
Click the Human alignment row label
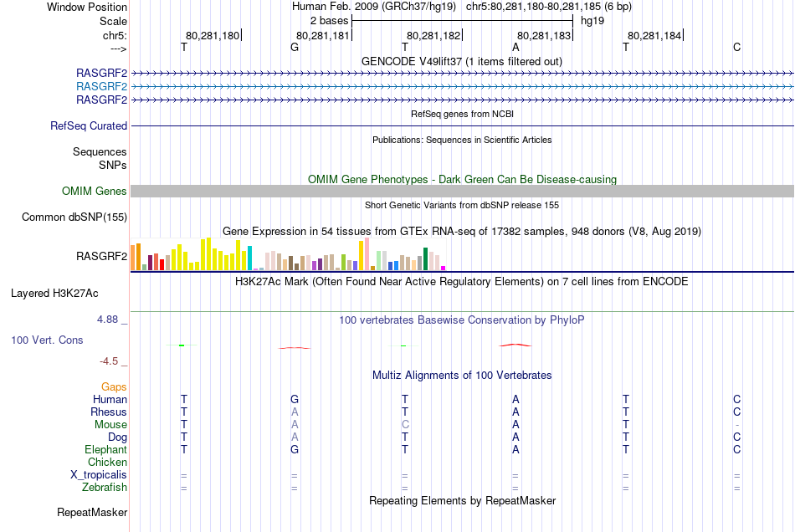tap(110, 399)
